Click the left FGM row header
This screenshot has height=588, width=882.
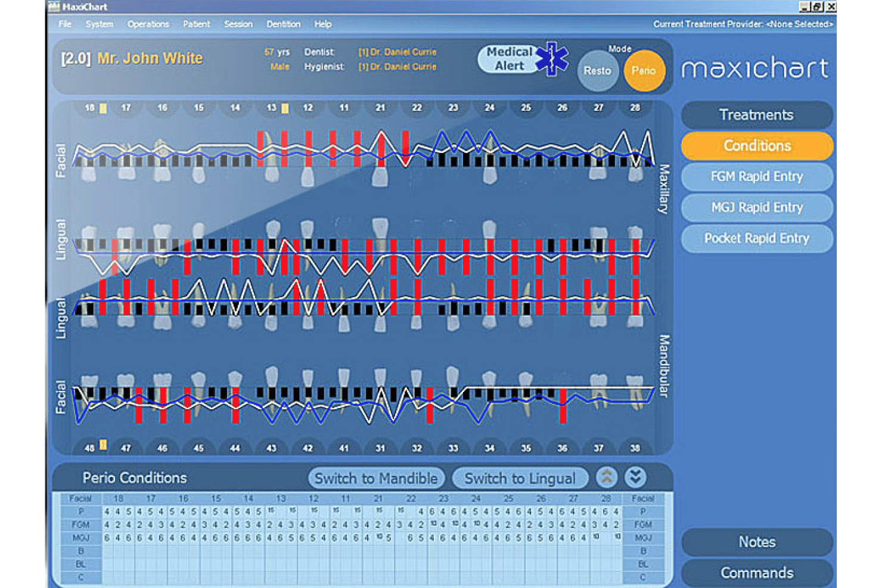81,525
